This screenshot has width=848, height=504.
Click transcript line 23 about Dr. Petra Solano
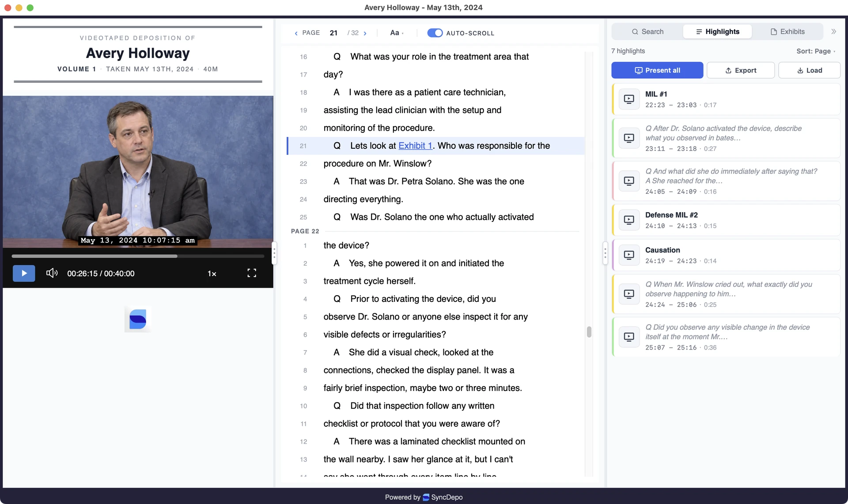[435, 181]
